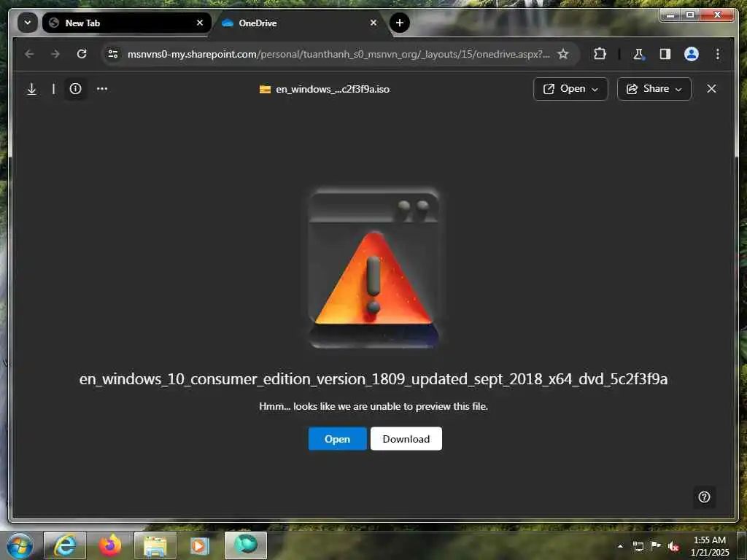Screen dimensions: 747x560
Task: Close the OneDrive tab
Action: click(373, 23)
